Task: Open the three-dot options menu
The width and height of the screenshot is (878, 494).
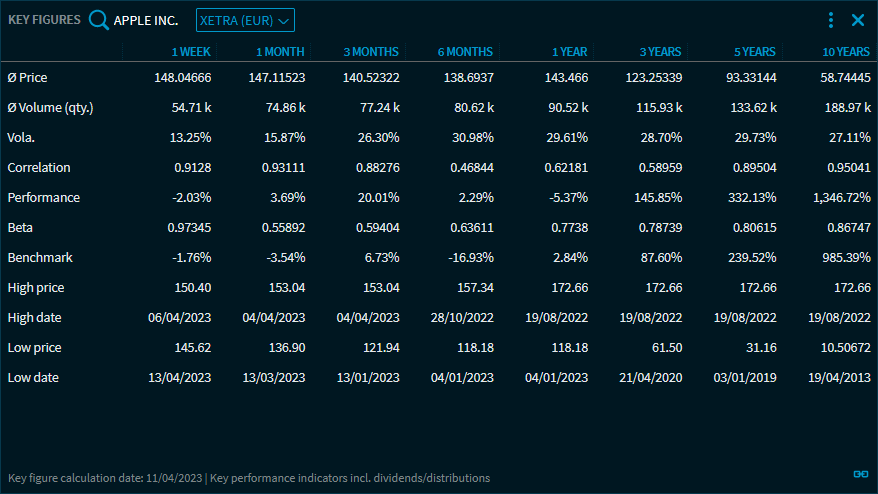Action: pos(830,20)
